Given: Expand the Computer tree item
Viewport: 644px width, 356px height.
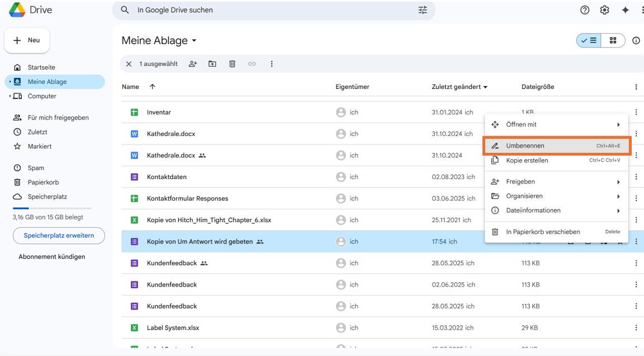Looking at the screenshot, I should point(10,96).
